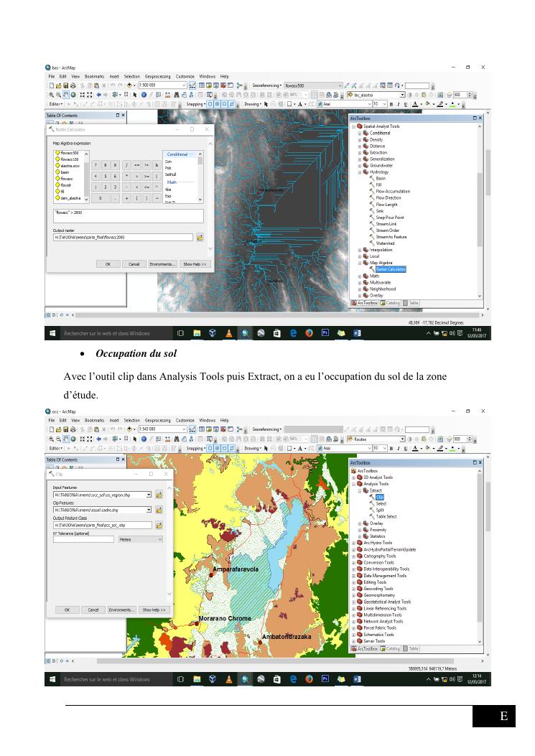Click browse folder icon for Input Features
535x756 pixels.
pyautogui.click(x=159, y=495)
